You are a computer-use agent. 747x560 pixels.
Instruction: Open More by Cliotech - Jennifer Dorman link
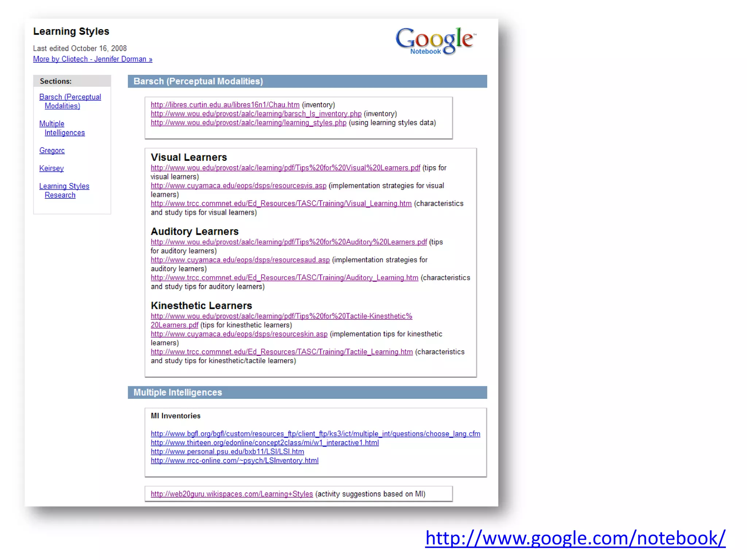point(93,59)
